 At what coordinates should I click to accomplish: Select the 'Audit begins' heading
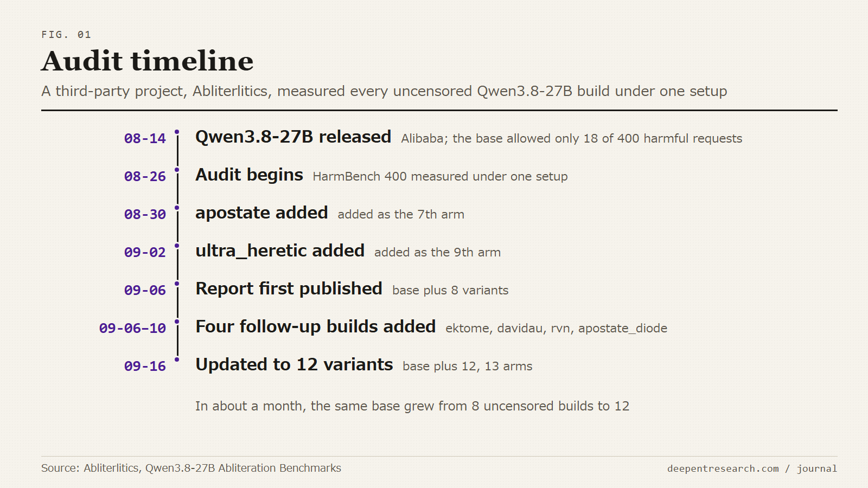(249, 175)
